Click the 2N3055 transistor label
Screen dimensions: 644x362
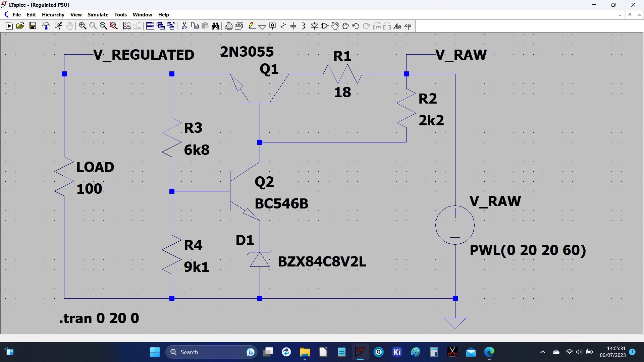click(x=247, y=52)
